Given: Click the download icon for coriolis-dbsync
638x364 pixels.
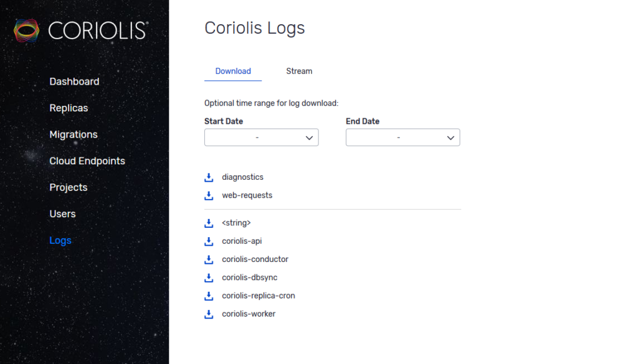Looking at the screenshot, I should pos(208,278).
